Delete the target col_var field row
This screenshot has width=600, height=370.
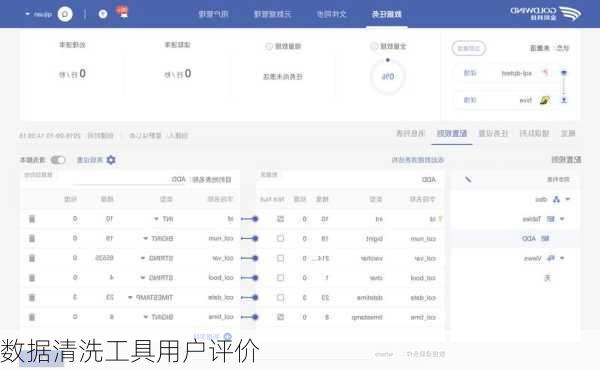pos(32,258)
